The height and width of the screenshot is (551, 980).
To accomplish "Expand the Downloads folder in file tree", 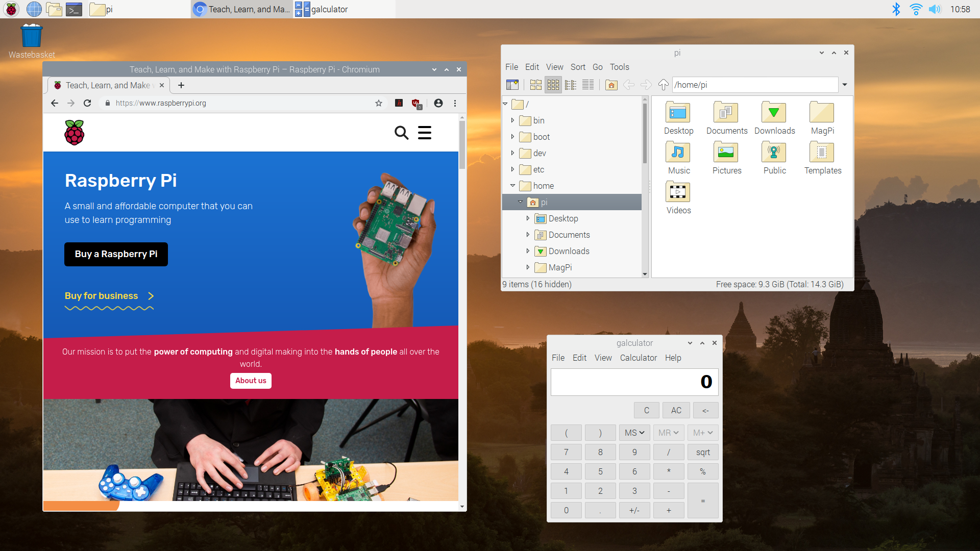I will 528,251.
